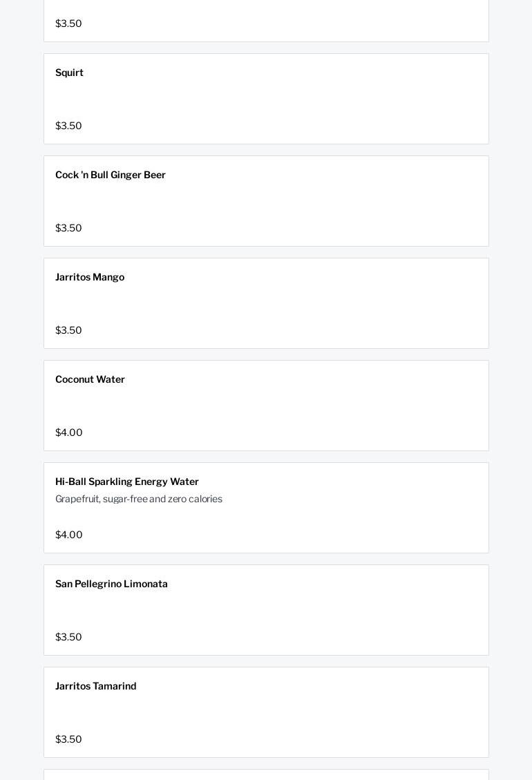Open the Cock 'n Bull Ginger Beer item
This screenshot has width=532, height=780.
[111, 175]
